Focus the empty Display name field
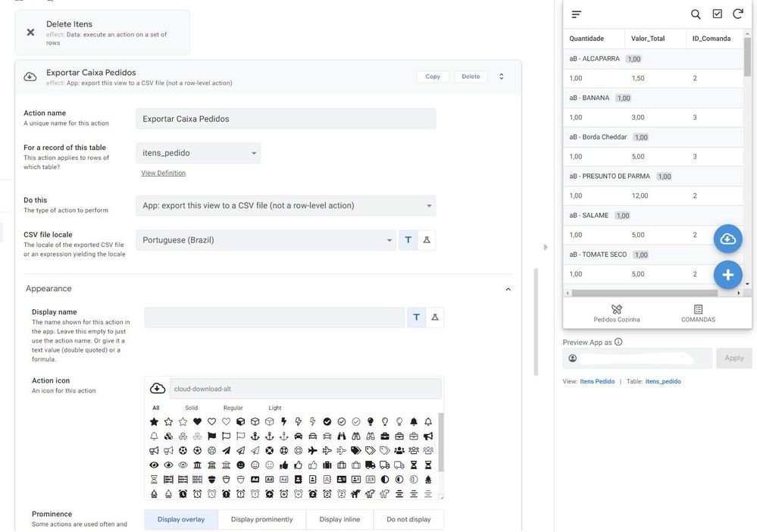The height and width of the screenshot is (532, 757). [274, 318]
